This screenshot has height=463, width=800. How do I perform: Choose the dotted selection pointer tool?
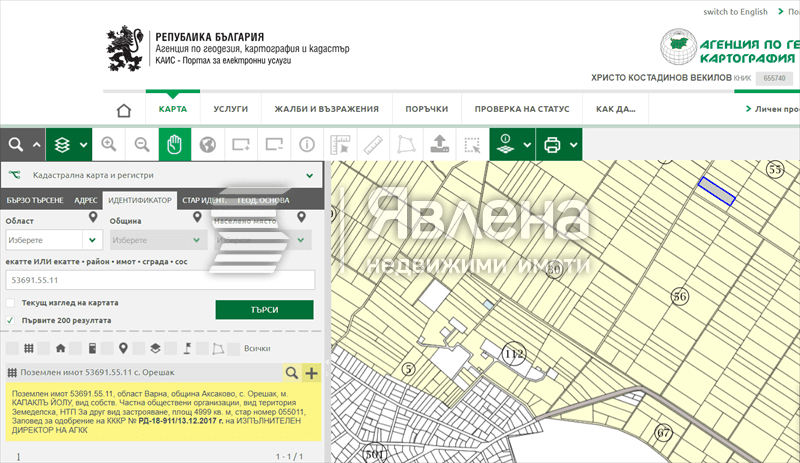[x=472, y=144]
